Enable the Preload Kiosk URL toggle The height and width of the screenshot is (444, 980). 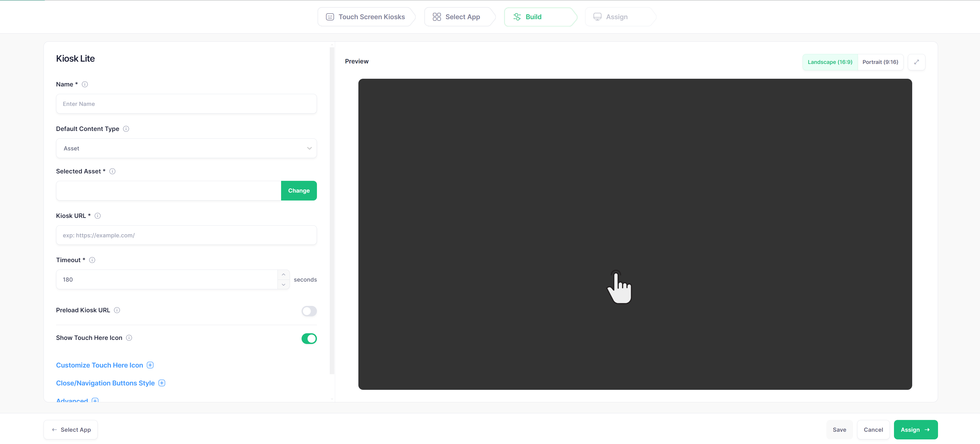tap(309, 311)
